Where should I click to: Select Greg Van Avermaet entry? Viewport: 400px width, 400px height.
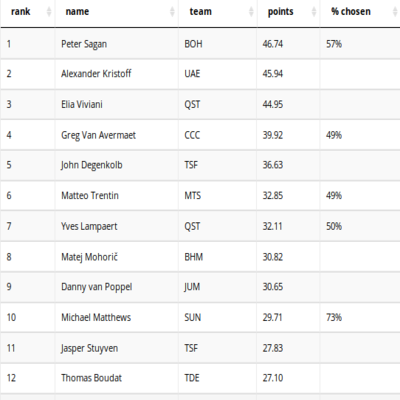[x=98, y=135]
